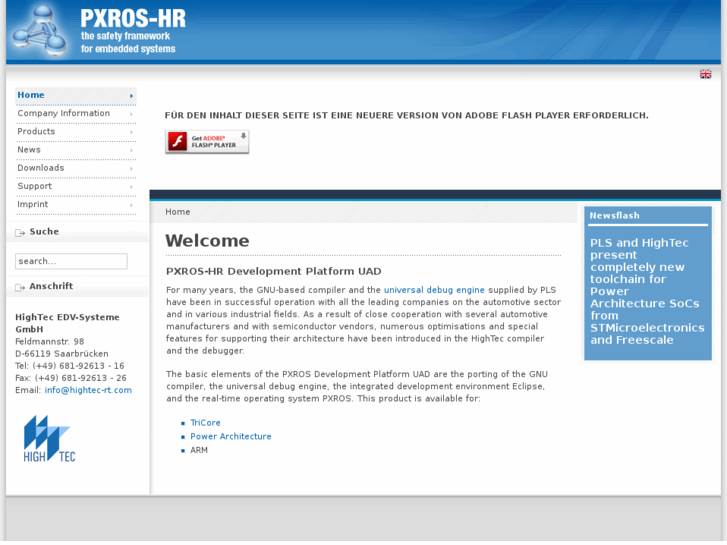Expand the Imprint menu arrow
The height and width of the screenshot is (545, 727).
131,205
